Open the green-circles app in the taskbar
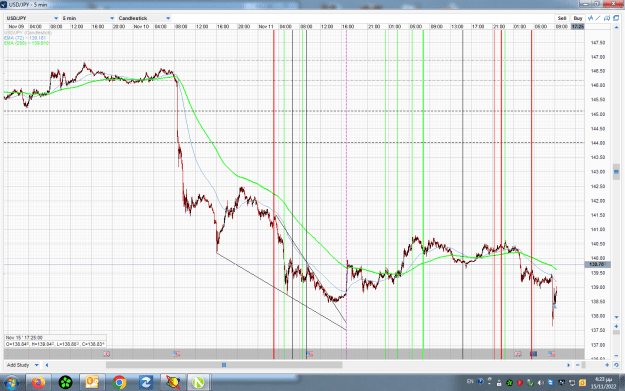 tap(65, 383)
